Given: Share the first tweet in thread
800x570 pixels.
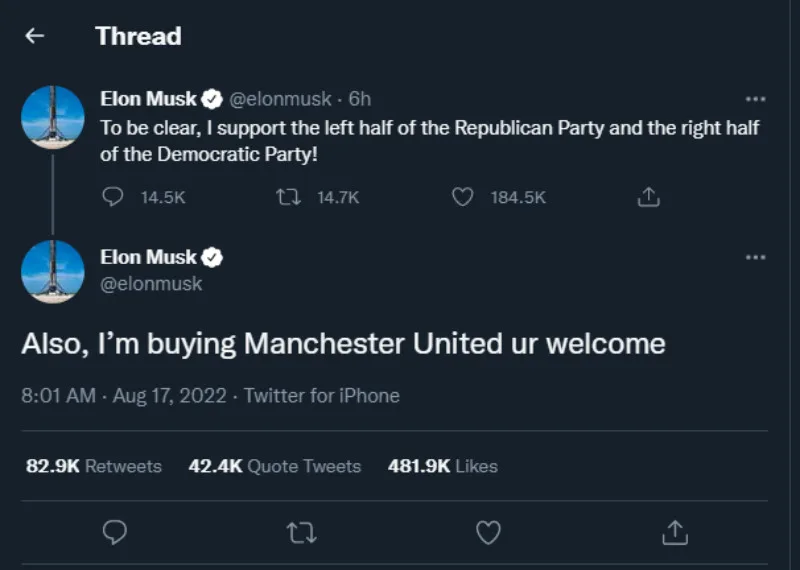Looking at the screenshot, I should (x=649, y=198).
